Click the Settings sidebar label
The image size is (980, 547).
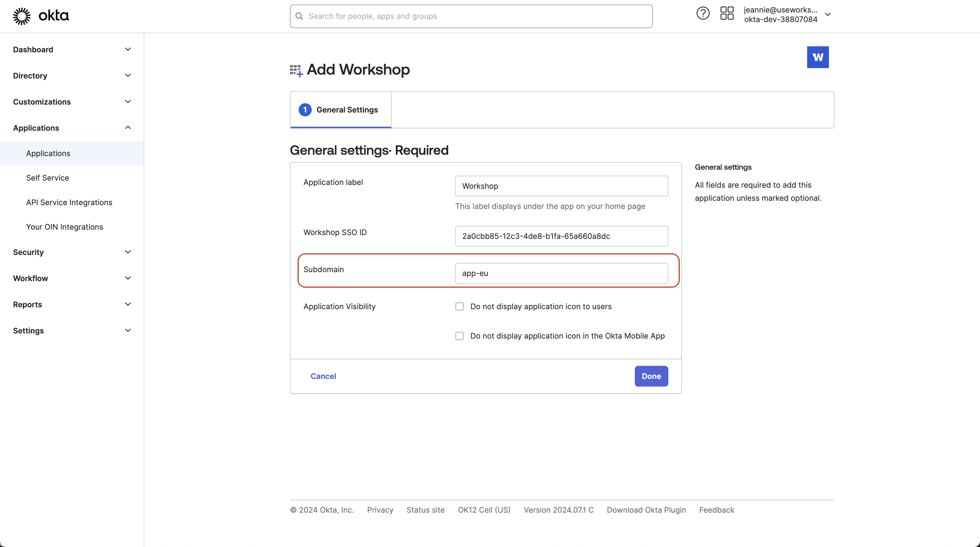(29, 331)
